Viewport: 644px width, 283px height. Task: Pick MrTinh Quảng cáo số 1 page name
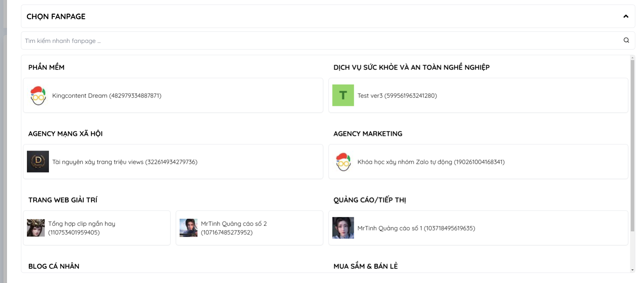(x=416, y=228)
